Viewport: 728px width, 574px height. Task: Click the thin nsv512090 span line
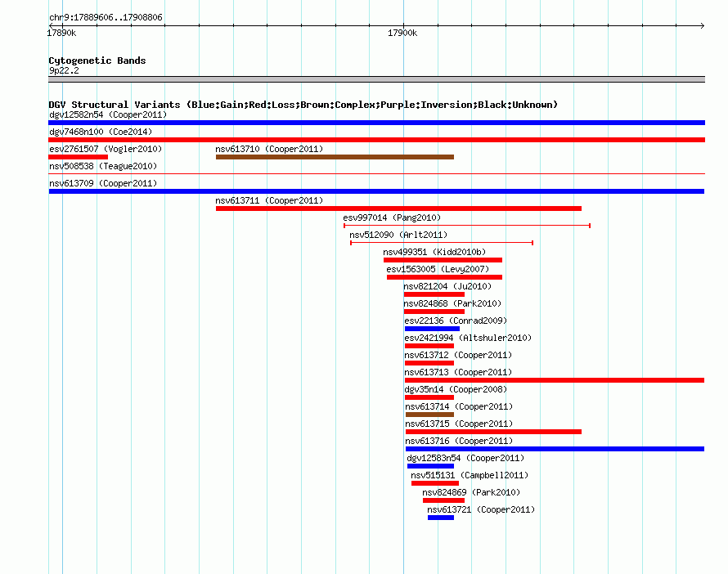click(442, 243)
